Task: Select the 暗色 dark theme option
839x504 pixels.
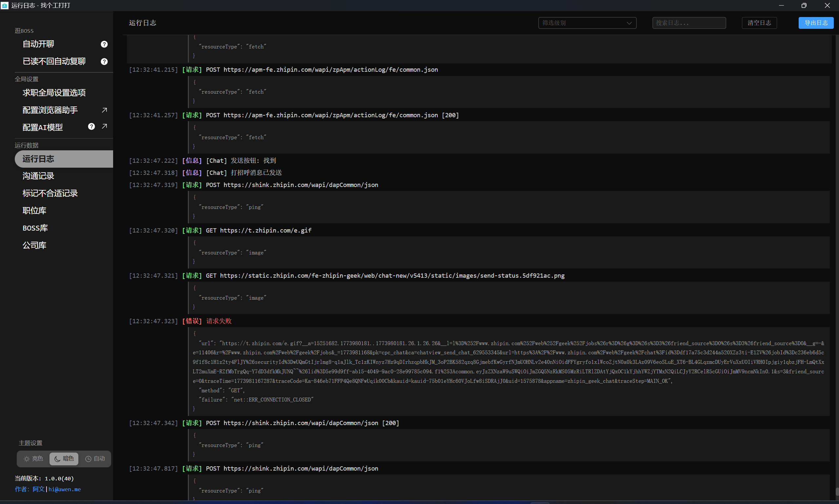Action: click(64, 458)
